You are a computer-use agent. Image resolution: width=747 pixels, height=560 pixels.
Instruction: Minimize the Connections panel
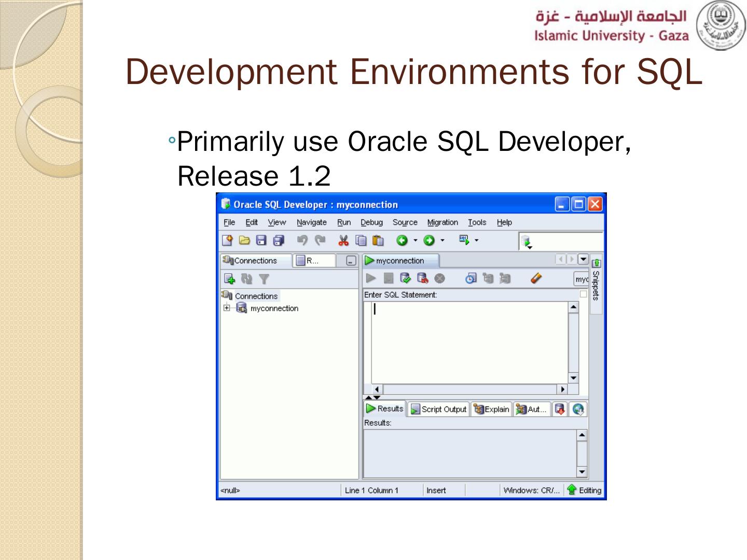click(x=351, y=261)
